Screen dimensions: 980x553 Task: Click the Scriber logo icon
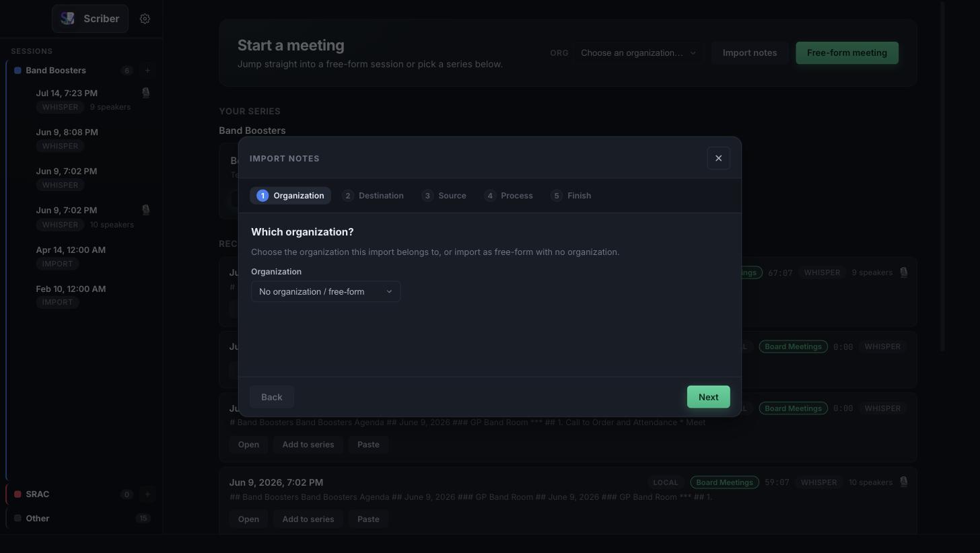tap(67, 19)
